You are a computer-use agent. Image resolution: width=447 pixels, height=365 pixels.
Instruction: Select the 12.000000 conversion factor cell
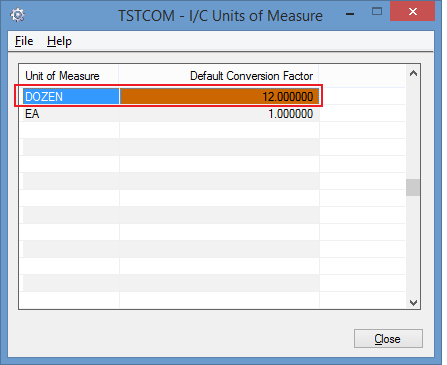(x=219, y=97)
